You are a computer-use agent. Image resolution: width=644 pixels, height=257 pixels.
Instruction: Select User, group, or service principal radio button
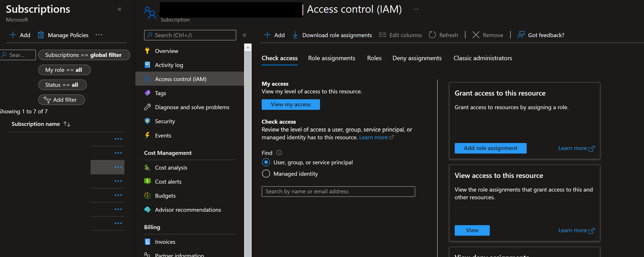point(266,162)
